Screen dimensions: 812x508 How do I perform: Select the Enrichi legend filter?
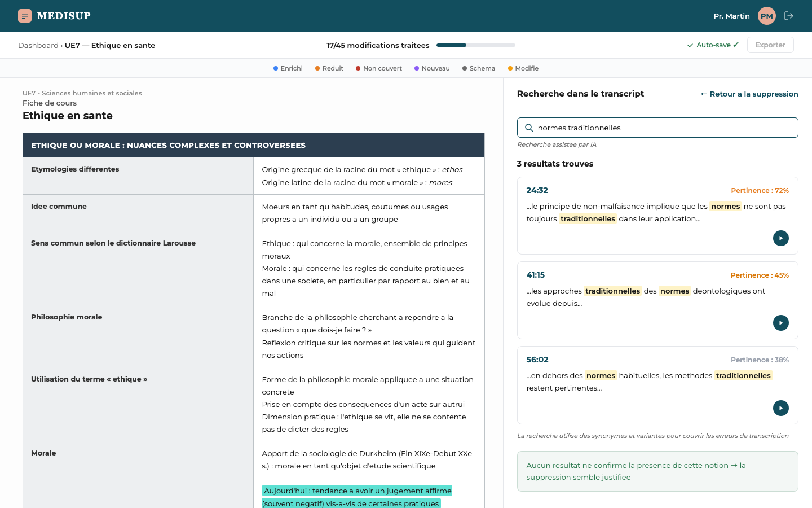click(288, 68)
